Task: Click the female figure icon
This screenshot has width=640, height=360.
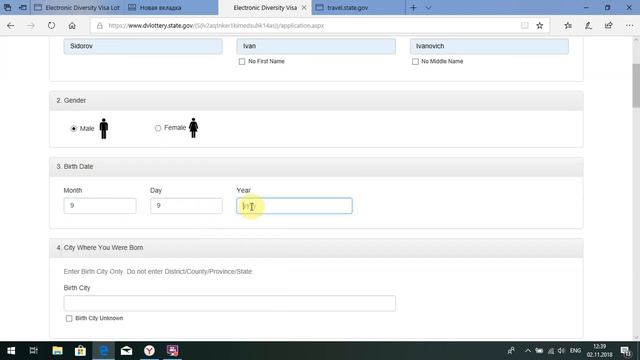Action: 193,128
